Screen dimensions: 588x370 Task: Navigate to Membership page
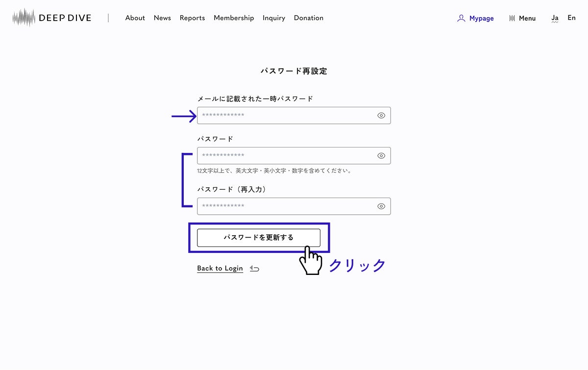tap(234, 18)
